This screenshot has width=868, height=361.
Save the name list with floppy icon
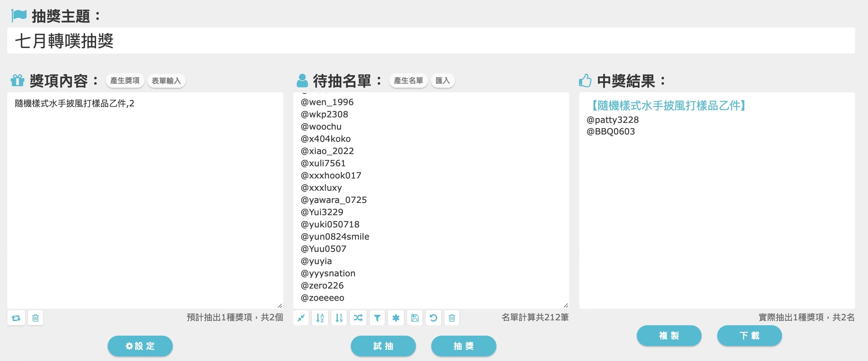pyautogui.click(x=415, y=318)
